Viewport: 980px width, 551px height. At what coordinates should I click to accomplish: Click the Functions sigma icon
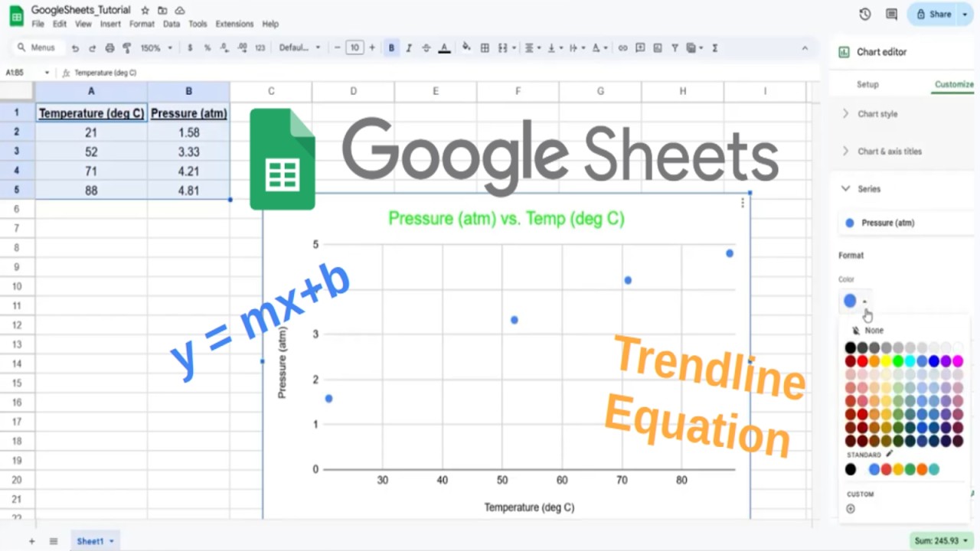[715, 47]
